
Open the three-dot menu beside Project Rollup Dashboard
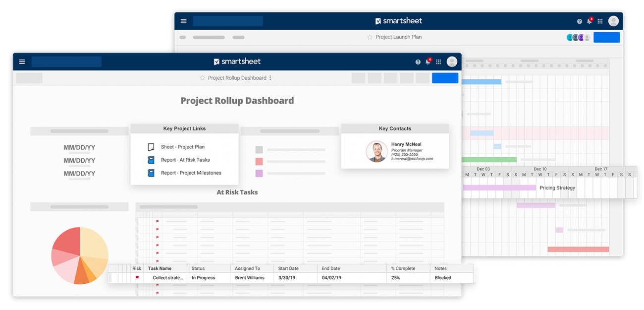[x=270, y=78]
